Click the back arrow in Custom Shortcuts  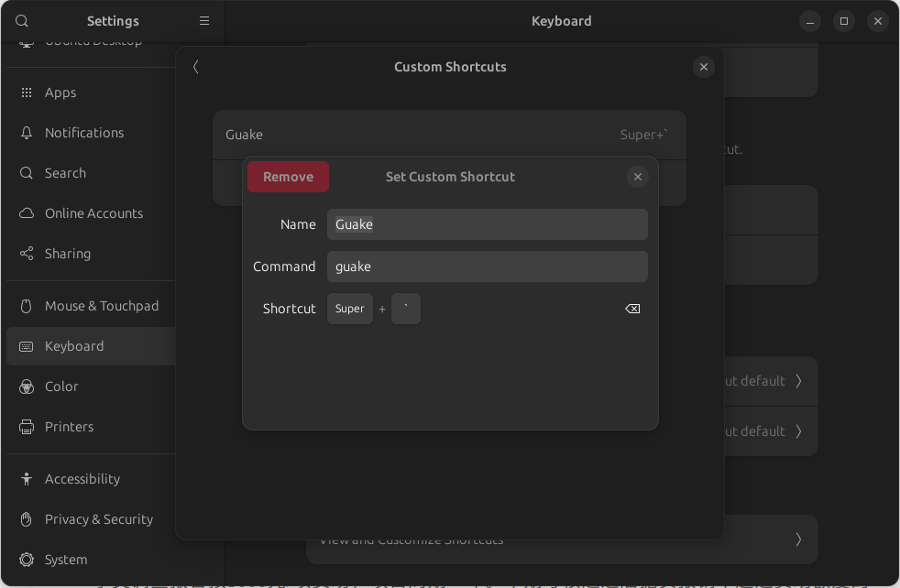click(196, 67)
